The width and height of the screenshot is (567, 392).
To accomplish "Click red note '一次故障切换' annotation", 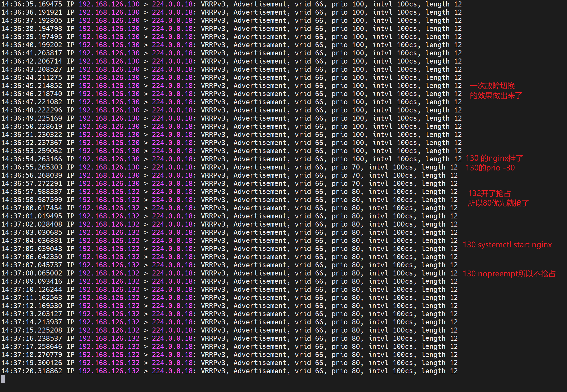I will [x=492, y=86].
